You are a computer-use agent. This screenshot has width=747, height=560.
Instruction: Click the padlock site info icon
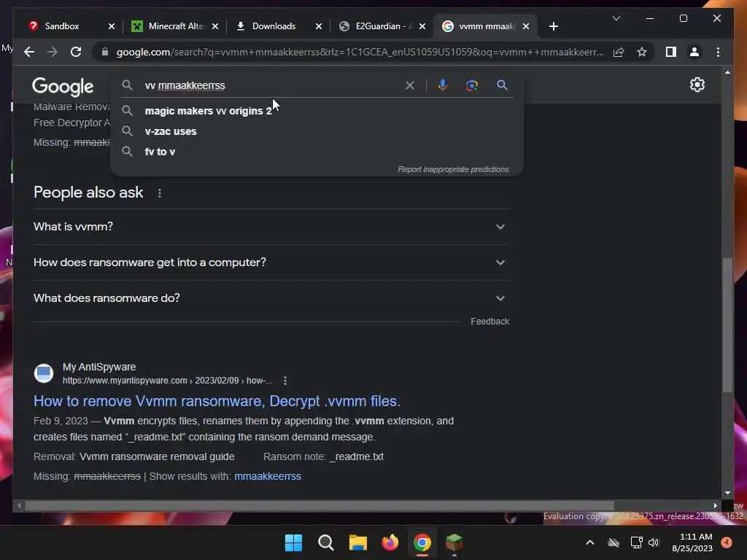click(105, 52)
